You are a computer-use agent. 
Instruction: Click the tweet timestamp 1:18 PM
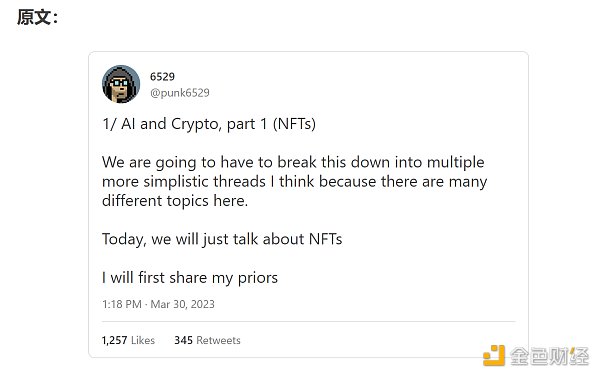click(x=122, y=304)
